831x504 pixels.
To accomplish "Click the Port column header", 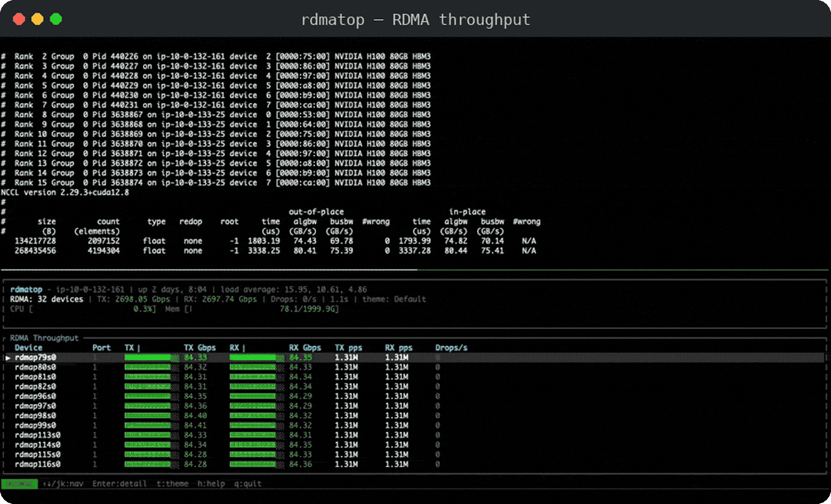I will pos(101,348).
